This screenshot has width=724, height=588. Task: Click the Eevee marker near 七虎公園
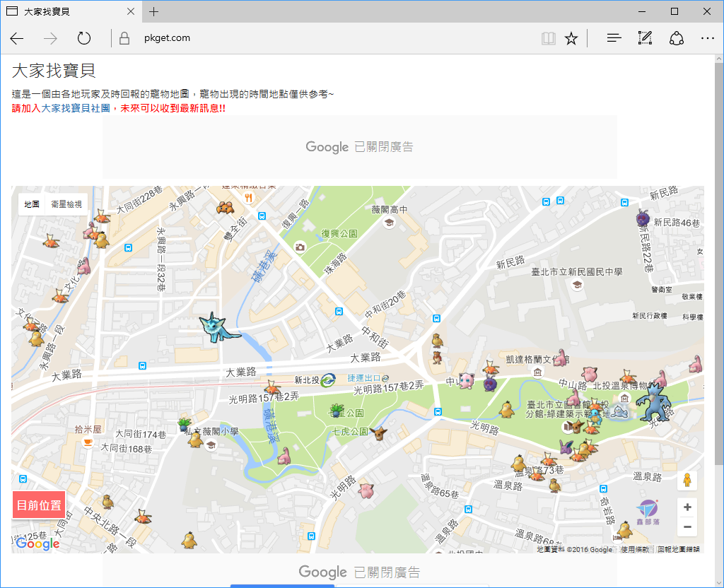[379, 433]
